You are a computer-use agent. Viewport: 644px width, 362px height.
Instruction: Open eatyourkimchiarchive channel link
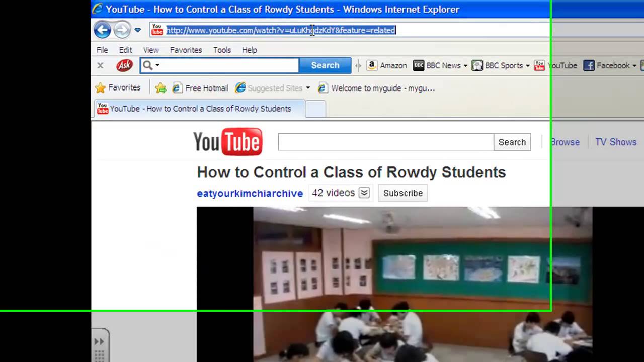(250, 193)
